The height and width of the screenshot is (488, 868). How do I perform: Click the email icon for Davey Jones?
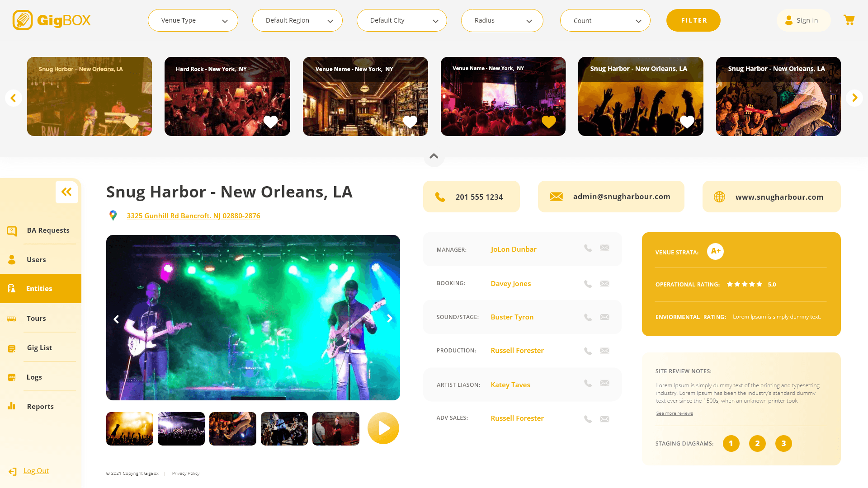tap(604, 284)
